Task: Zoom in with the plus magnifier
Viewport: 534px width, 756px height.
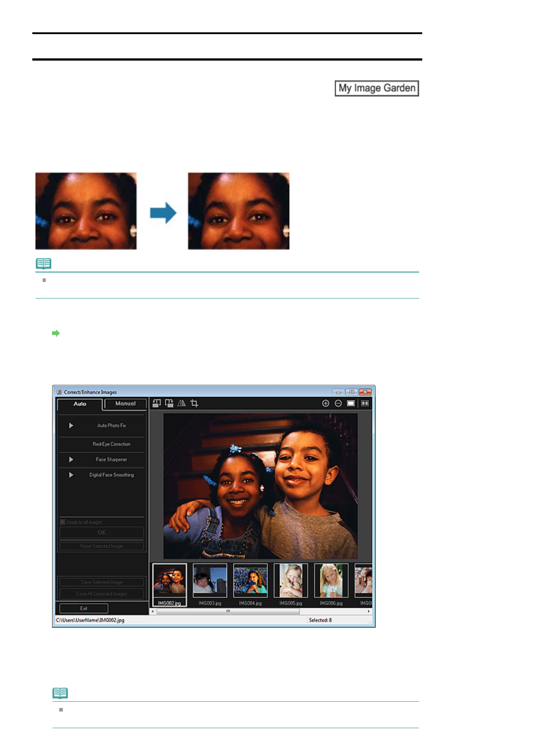Action: point(326,403)
